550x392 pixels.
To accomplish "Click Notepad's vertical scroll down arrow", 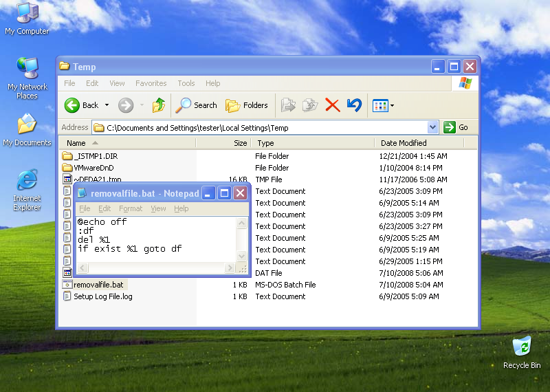I will (242, 257).
